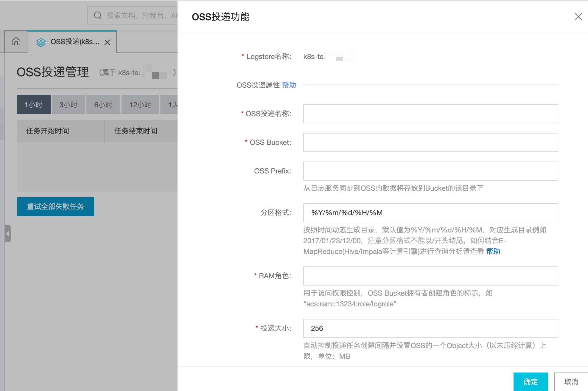
Task: Click the 确定 confirm button
Action: [x=531, y=382]
